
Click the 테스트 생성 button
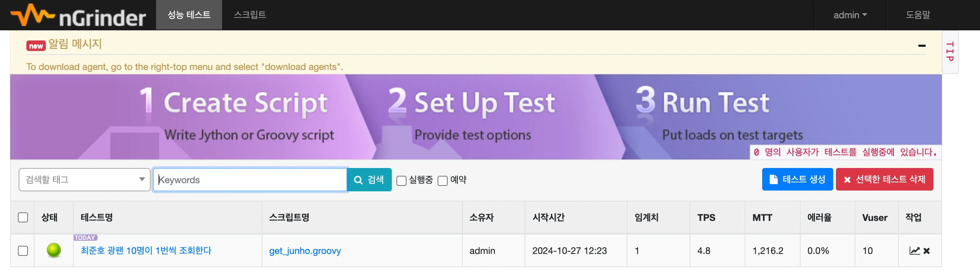point(797,179)
